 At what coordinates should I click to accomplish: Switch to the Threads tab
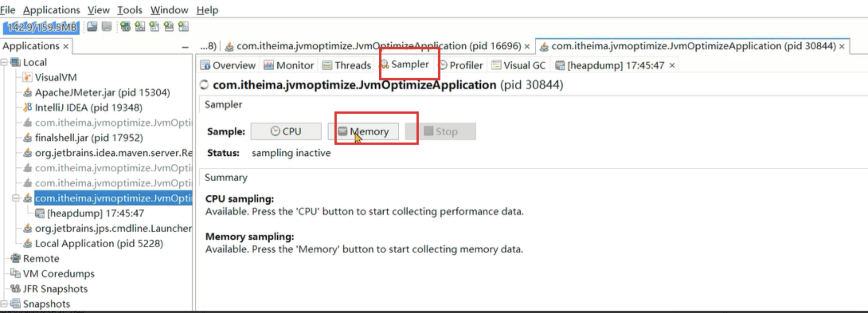[x=347, y=65]
